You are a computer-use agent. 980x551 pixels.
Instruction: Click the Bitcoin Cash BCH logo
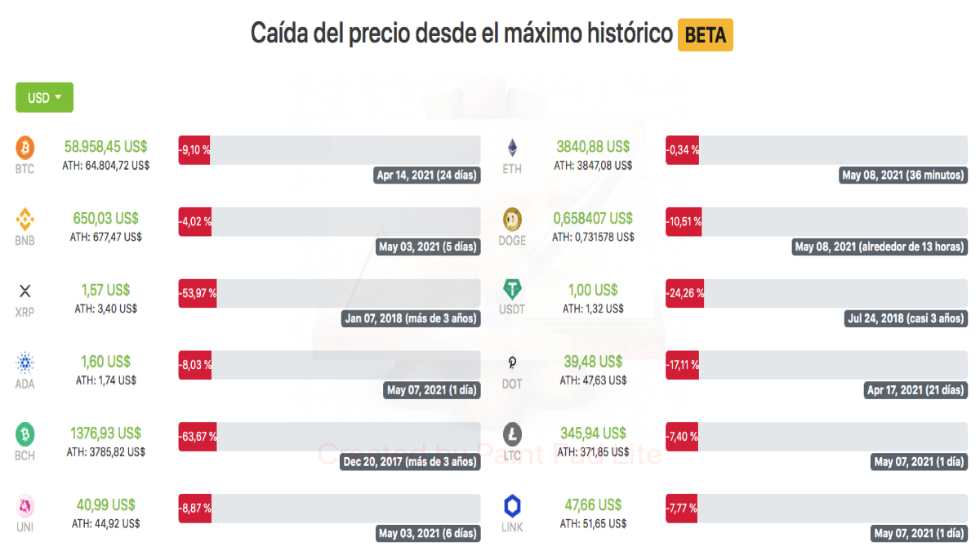24,435
